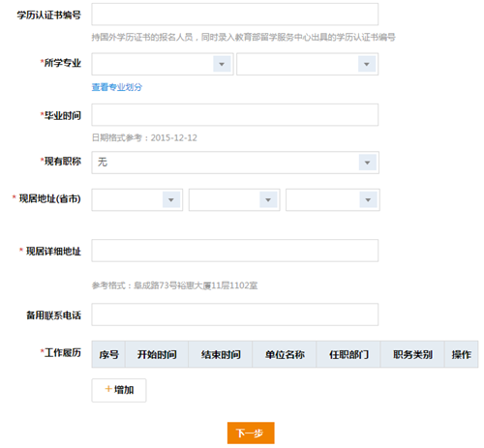Click the 结束时间 column header
The width and height of the screenshot is (484, 448).
coord(221,354)
